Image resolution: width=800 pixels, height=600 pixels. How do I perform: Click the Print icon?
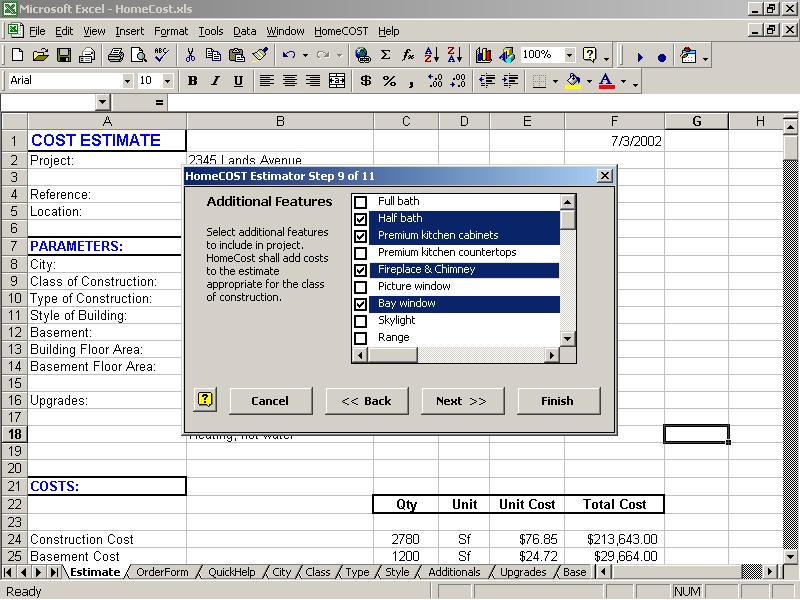pos(115,56)
